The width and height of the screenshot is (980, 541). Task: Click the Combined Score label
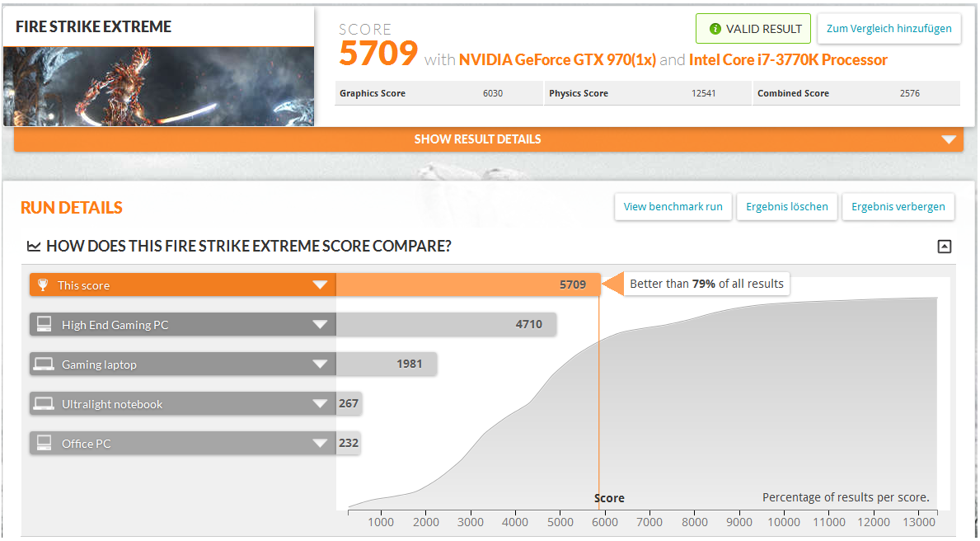(793, 93)
